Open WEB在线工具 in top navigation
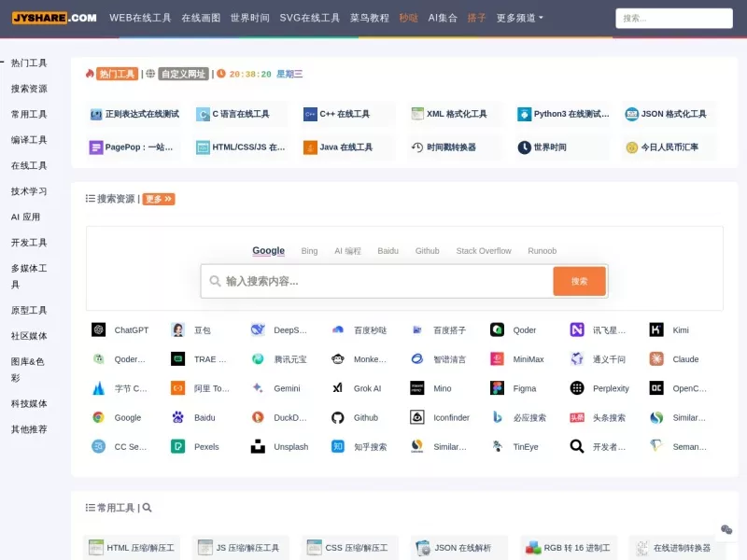 [140, 18]
